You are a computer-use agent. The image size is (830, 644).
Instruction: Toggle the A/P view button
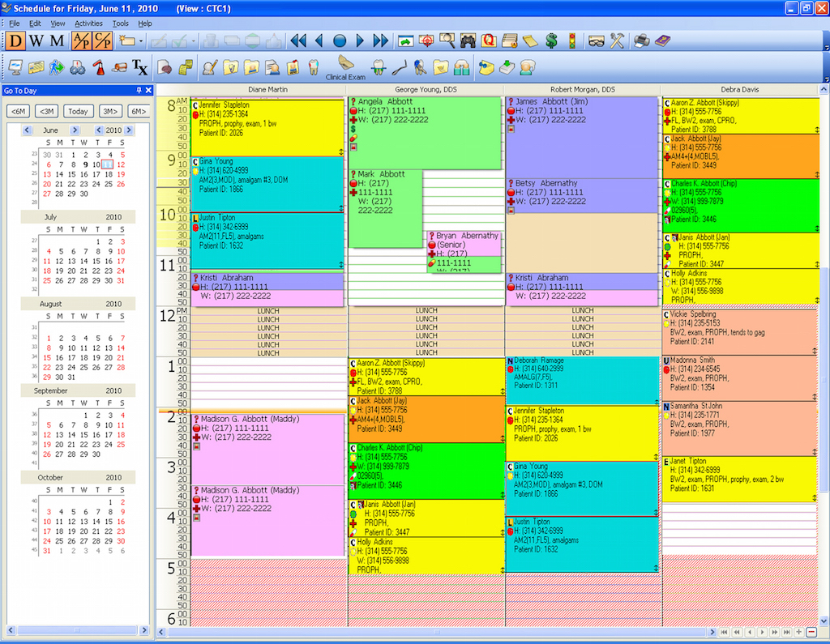82,41
